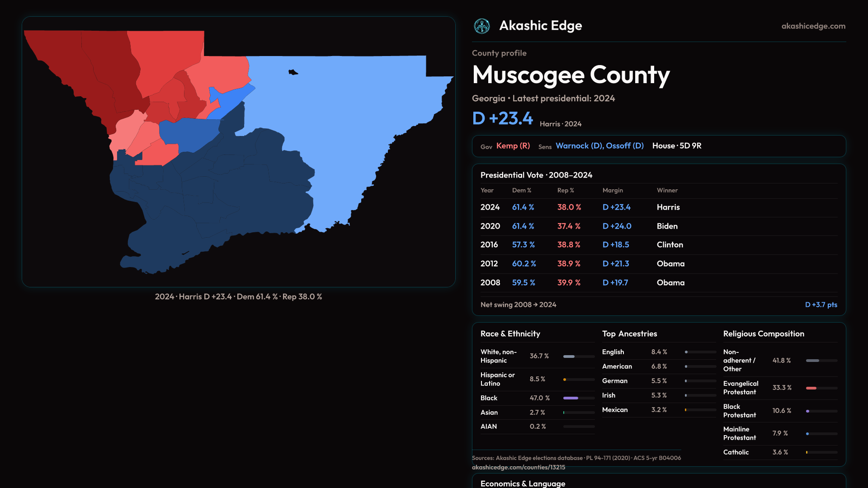Select the large light blue map region
Viewport: 868px width, 488px height.
click(x=344, y=127)
